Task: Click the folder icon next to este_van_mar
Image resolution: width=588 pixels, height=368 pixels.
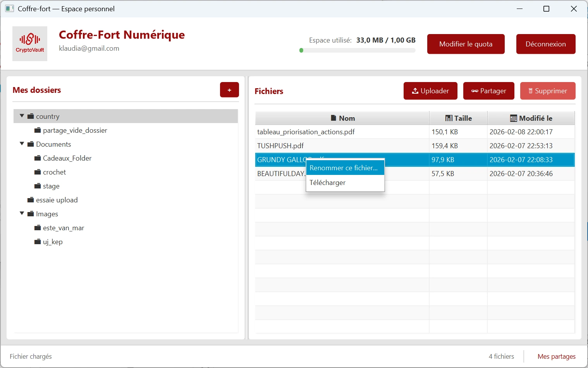Action: [38, 228]
